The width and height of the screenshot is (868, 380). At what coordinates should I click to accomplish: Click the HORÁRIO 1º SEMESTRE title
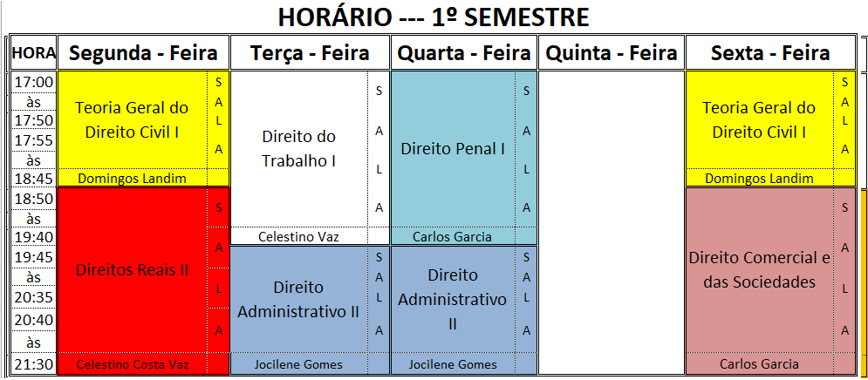433,17
